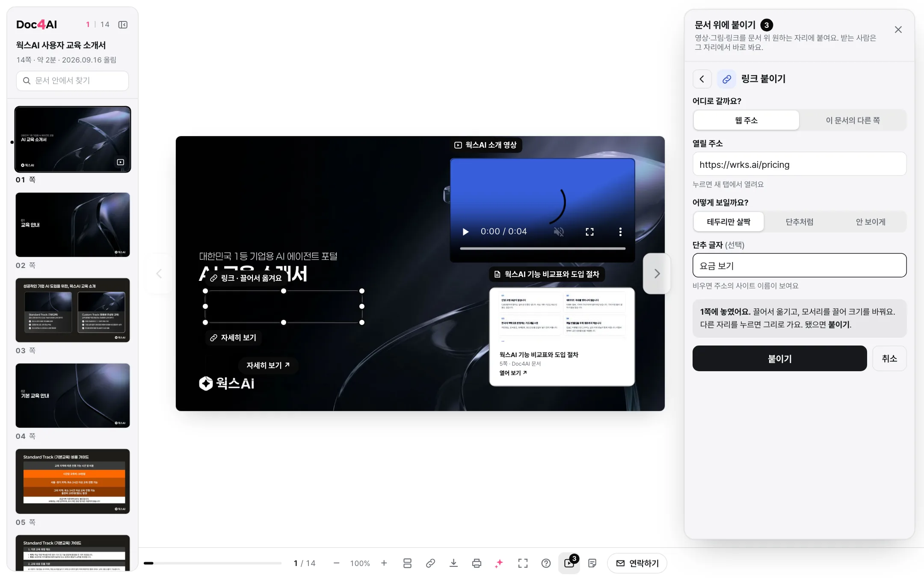This screenshot has height=578, width=924.
Task: Click the 1 / 14 page indicator
Action: 305,563
